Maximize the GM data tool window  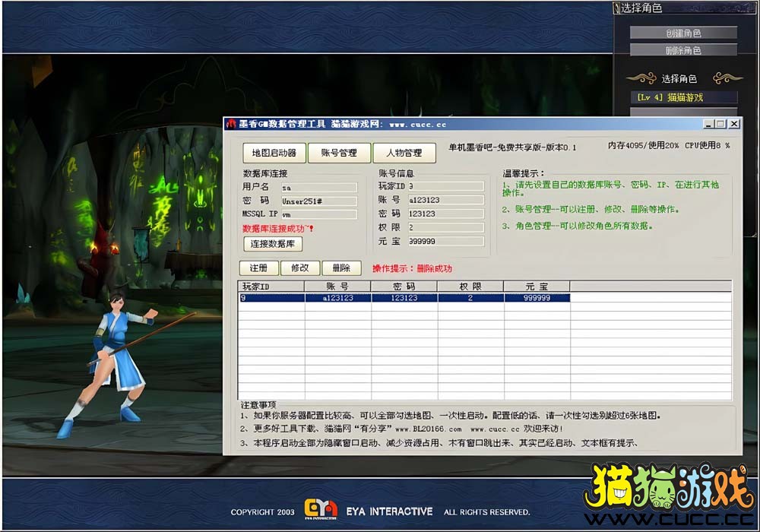pos(720,124)
